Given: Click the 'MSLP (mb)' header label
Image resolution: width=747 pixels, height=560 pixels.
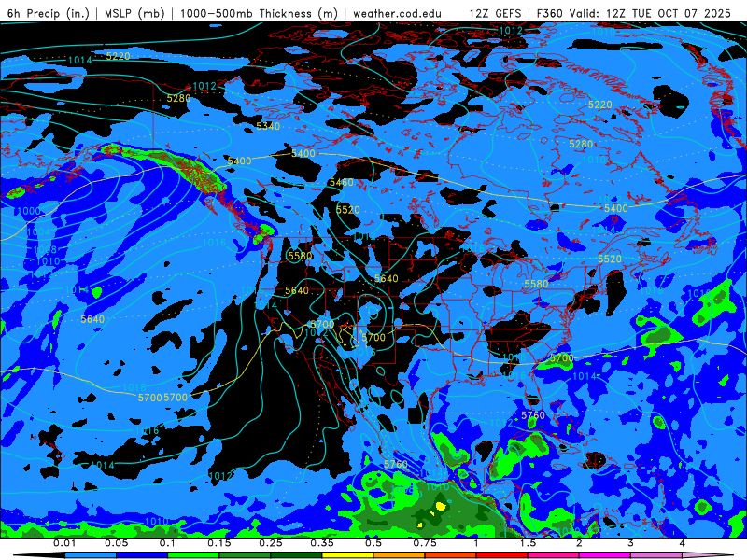Looking at the screenshot, I should coord(134,13).
